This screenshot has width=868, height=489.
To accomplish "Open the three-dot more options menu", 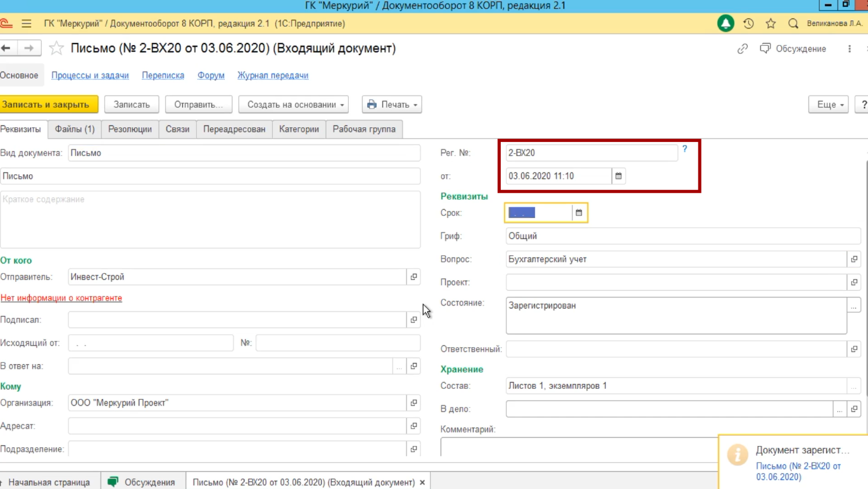I will [x=850, y=49].
